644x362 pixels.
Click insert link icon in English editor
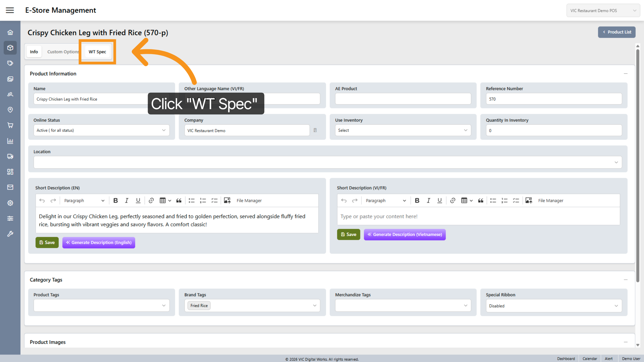[151, 201]
